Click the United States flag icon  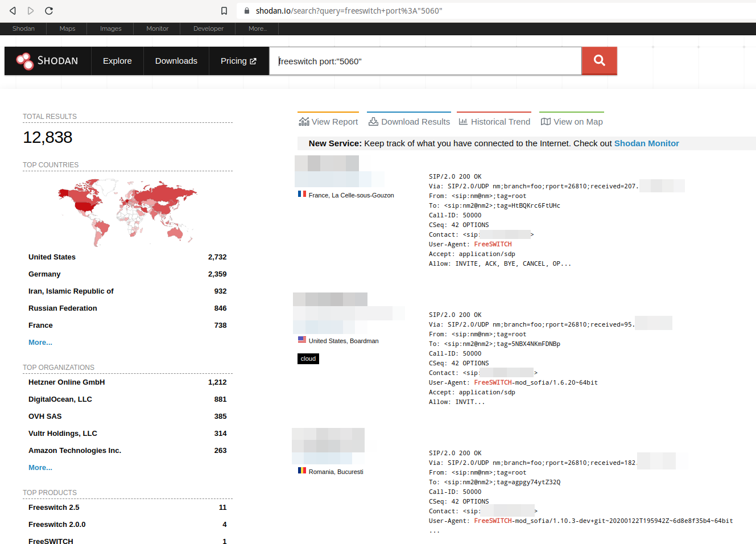(x=302, y=340)
